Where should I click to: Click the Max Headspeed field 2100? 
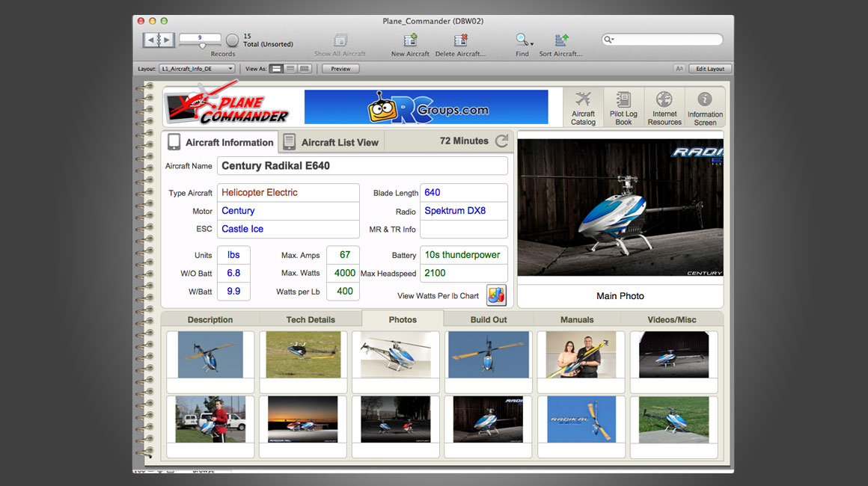click(x=464, y=273)
